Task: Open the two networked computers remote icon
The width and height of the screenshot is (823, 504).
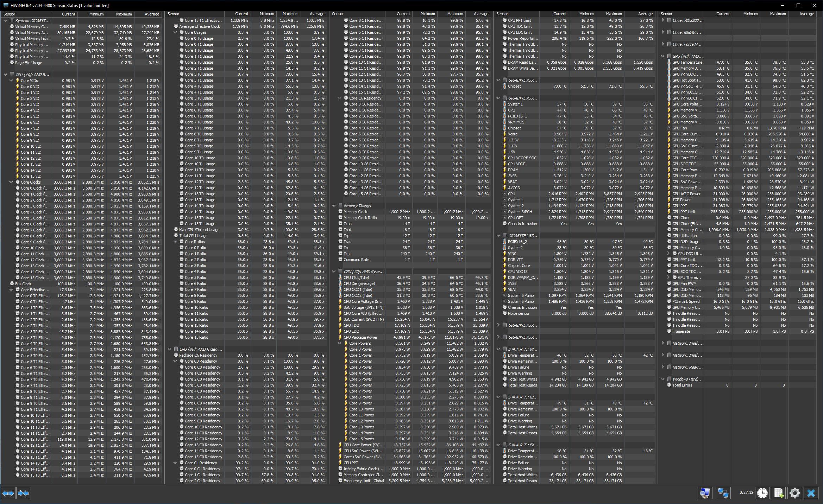Action: pyautogui.click(x=723, y=493)
